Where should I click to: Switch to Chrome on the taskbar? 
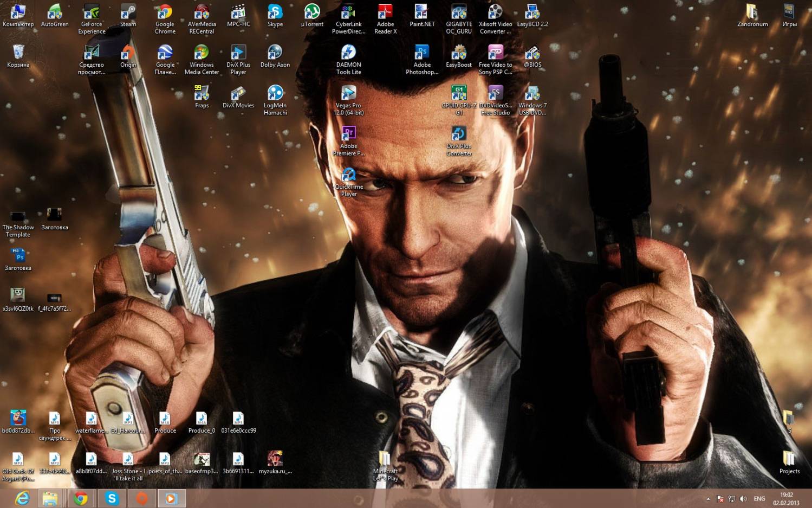[x=81, y=498]
